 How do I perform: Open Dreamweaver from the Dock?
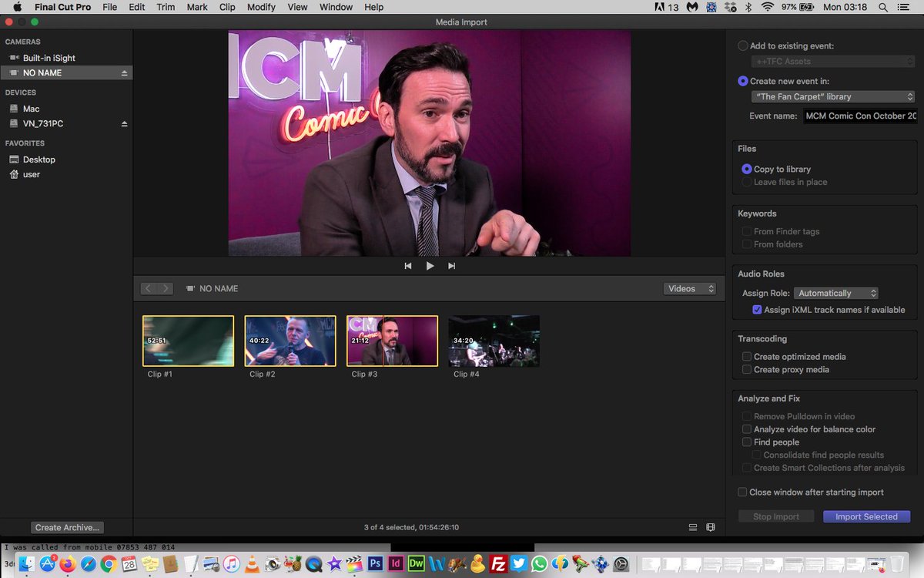(417, 563)
